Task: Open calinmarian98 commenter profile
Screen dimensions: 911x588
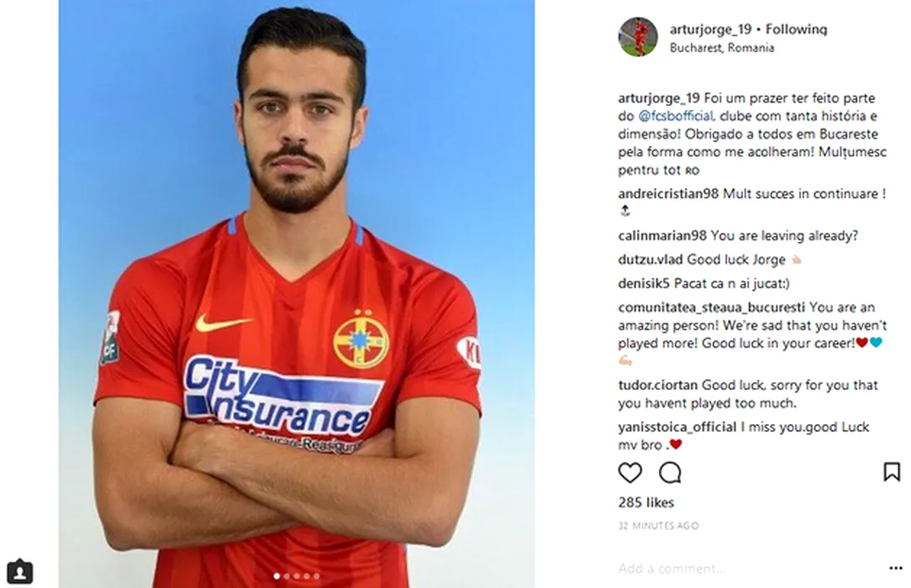Action: click(x=662, y=236)
